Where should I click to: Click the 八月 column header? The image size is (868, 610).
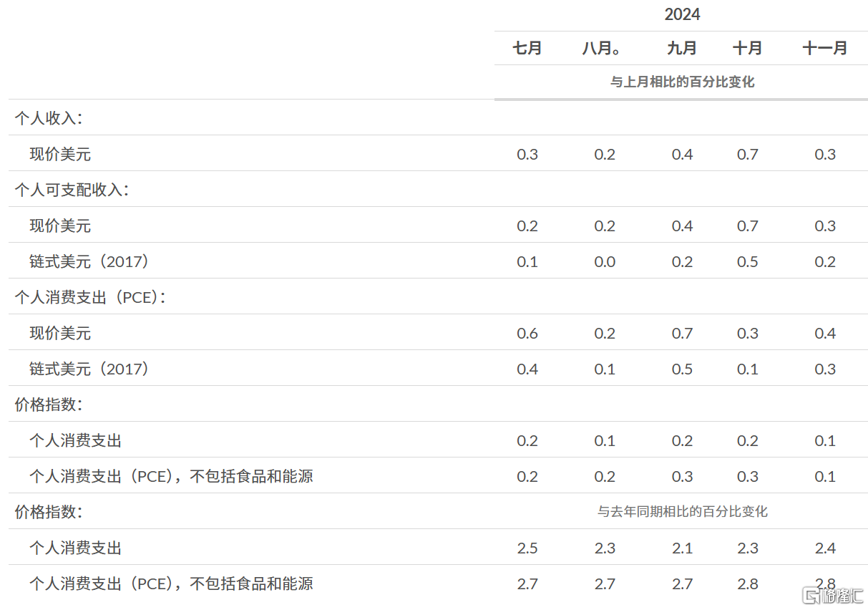click(x=601, y=48)
